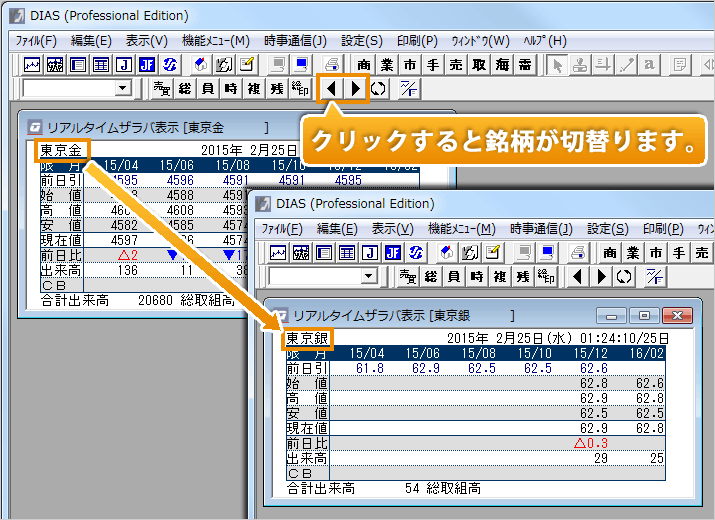Screen dimensions: 715x520
Task: Click the highlighted 東京金 symbol label
Action: tap(62, 151)
